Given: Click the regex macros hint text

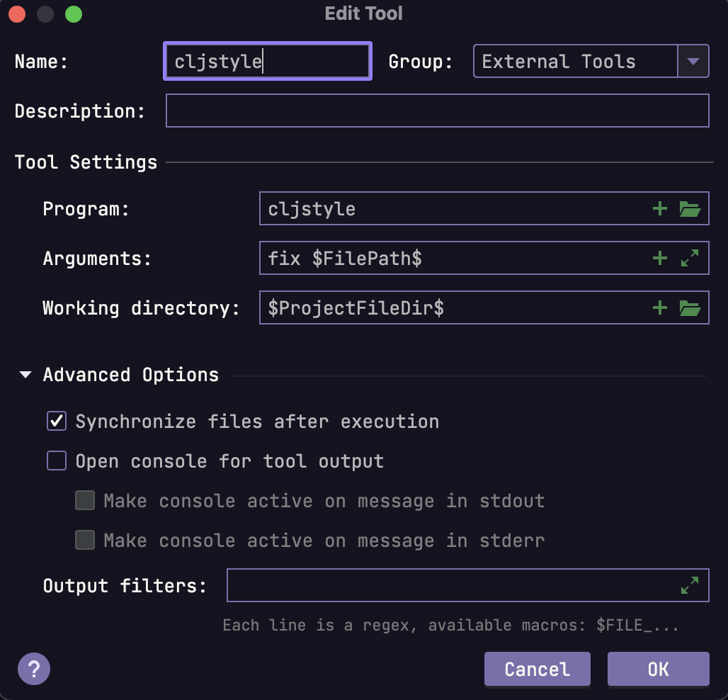Looking at the screenshot, I should (450, 625).
